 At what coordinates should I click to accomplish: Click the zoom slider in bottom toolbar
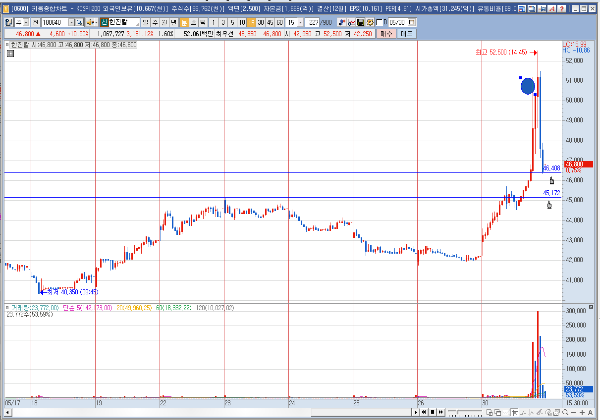click(465, 412)
